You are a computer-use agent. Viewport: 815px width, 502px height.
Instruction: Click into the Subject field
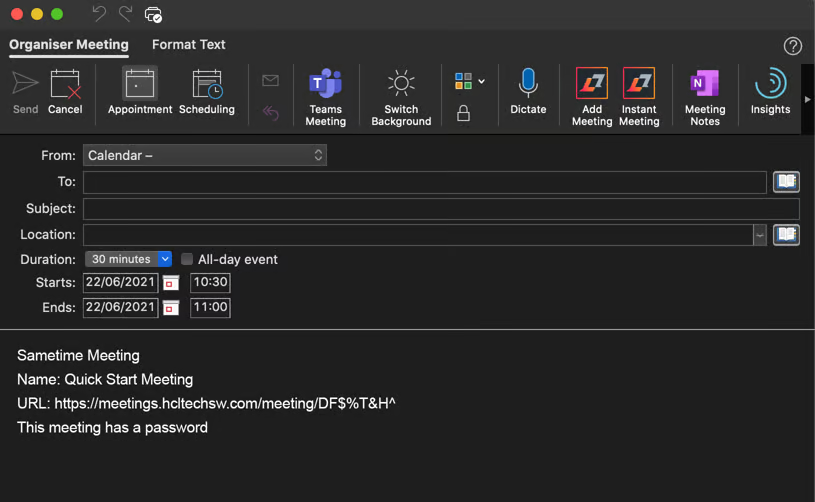click(x=440, y=209)
